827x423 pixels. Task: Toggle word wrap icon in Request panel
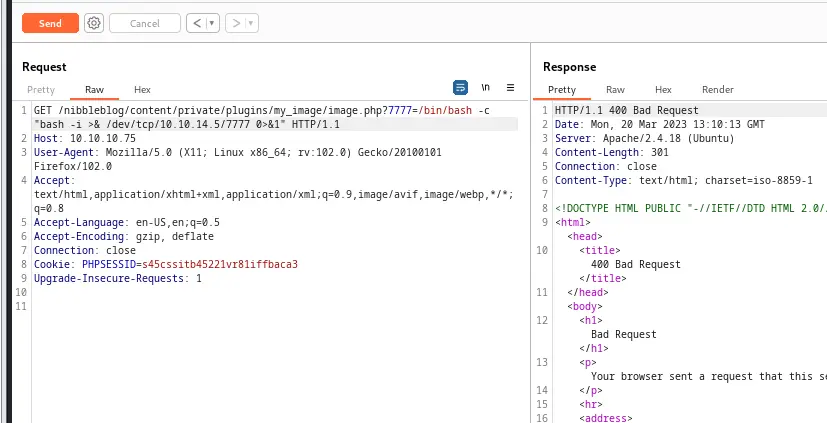tap(460, 88)
